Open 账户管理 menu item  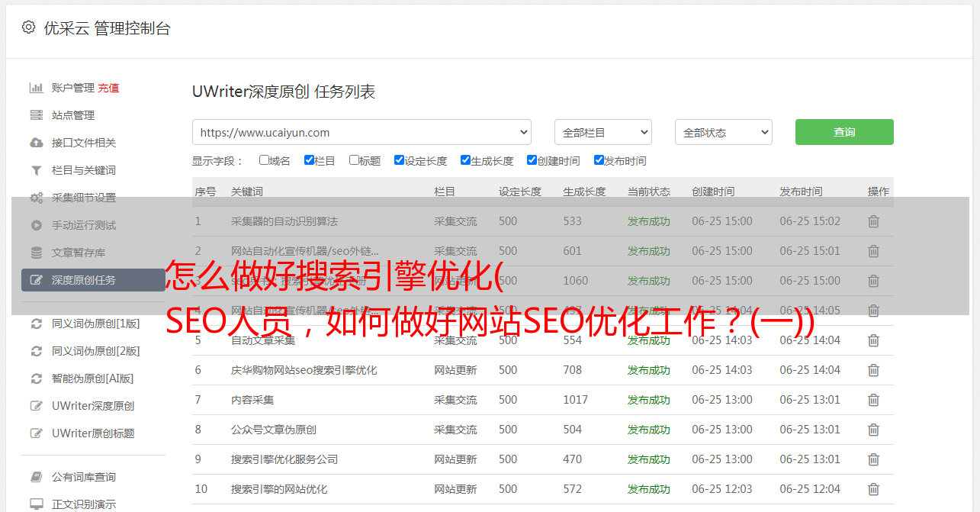click(73, 88)
